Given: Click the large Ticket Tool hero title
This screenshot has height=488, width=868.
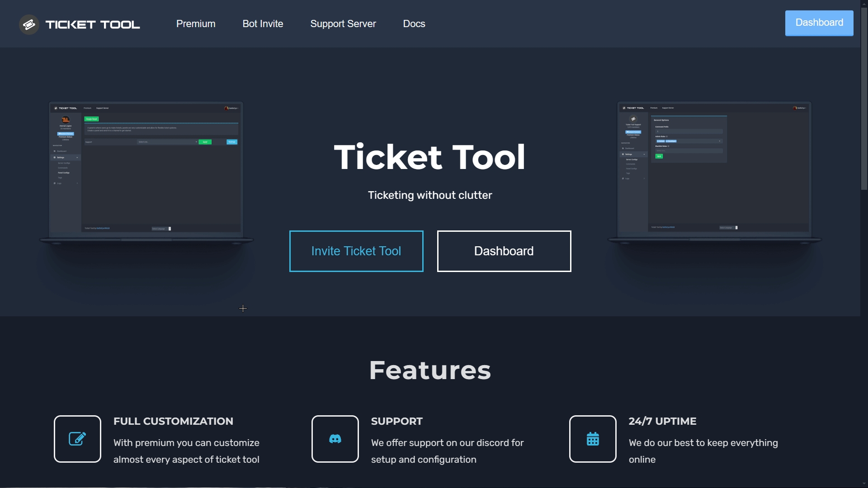Looking at the screenshot, I should 429,157.
